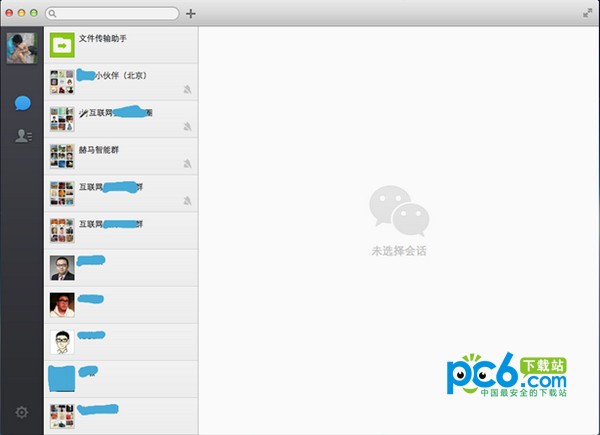Open the chat with blue-masked avatar
This screenshot has height=435, width=600.
click(121, 379)
